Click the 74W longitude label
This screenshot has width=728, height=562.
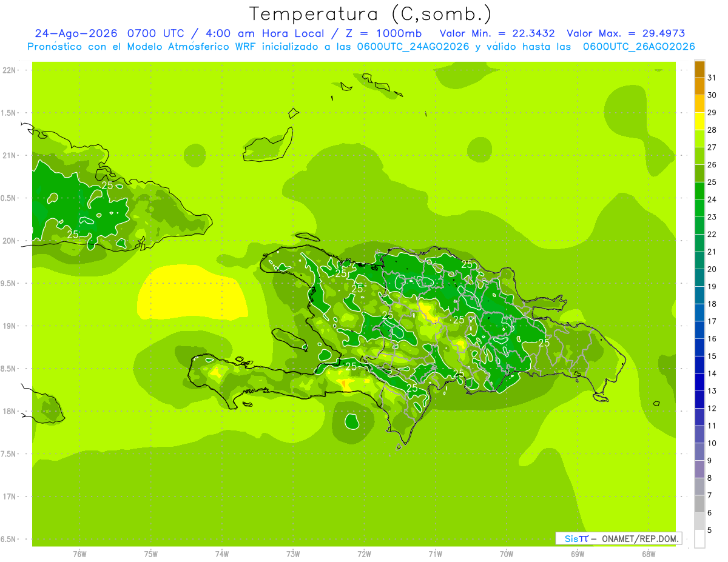click(x=221, y=554)
